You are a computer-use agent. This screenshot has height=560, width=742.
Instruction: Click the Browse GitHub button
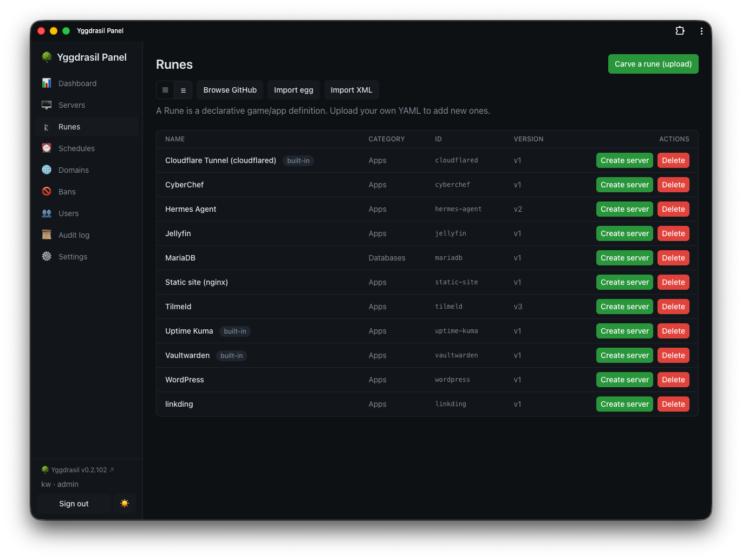(230, 90)
